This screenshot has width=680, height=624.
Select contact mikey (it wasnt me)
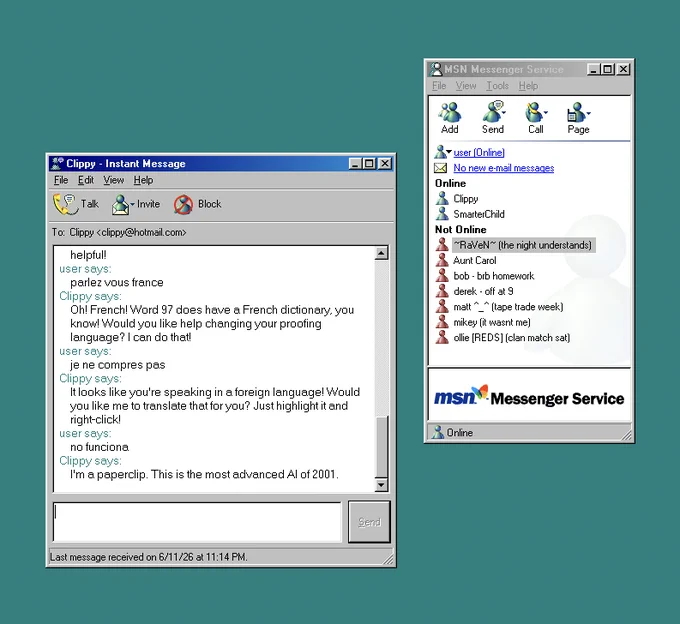pyautogui.click(x=492, y=322)
